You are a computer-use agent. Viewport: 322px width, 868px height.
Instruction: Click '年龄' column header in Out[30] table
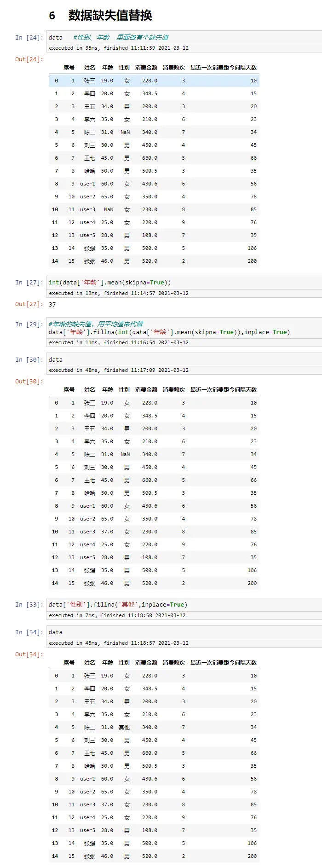pyautogui.click(x=107, y=390)
